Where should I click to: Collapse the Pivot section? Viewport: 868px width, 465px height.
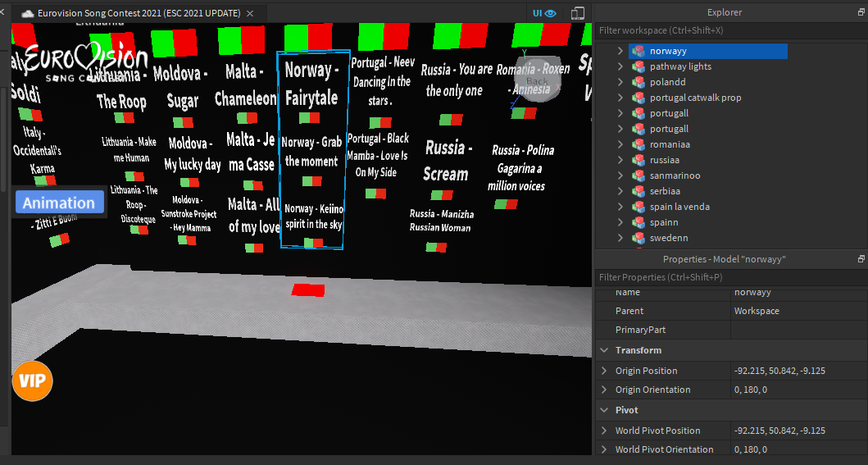(x=605, y=410)
